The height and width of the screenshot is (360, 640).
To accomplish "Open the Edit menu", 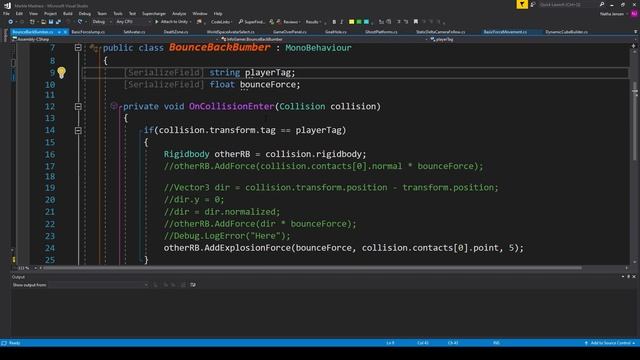I will pos(19,13).
